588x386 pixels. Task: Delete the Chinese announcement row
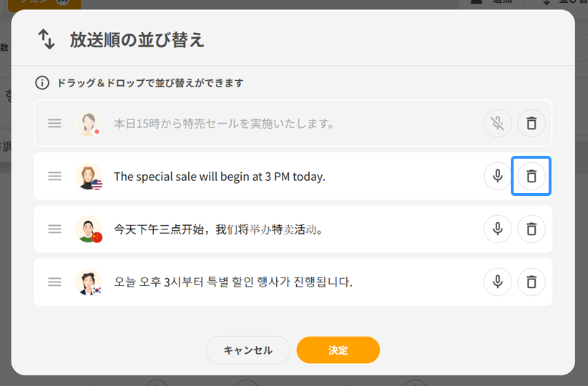pos(531,229)
